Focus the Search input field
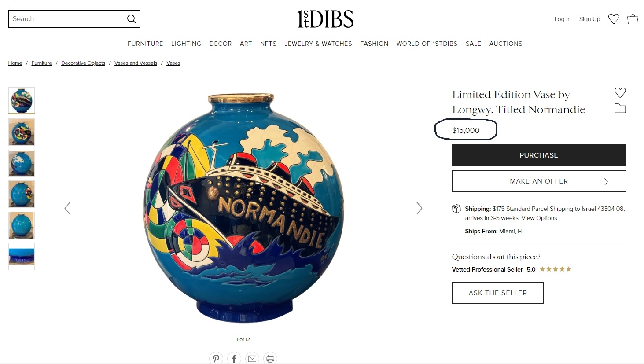The image size is (644, 364). 67,19
